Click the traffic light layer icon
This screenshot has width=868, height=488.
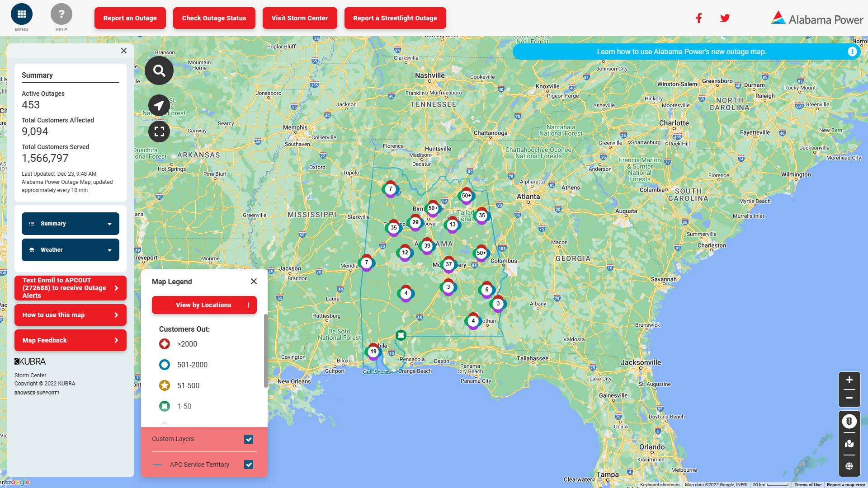click(849, 421)
